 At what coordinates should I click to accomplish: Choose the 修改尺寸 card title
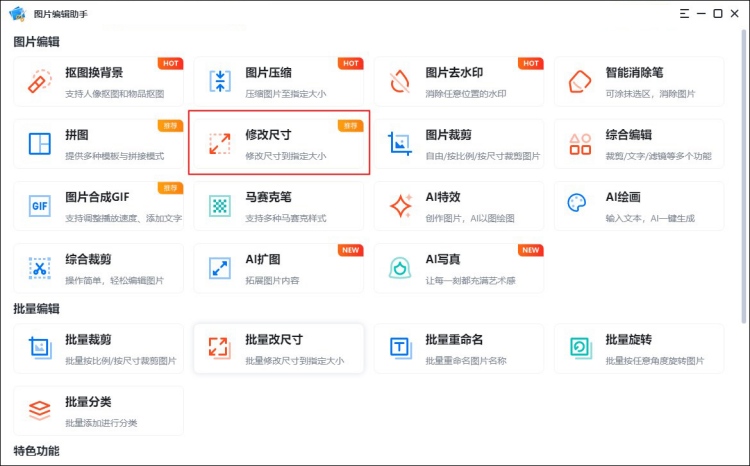(x=268, y=135)
